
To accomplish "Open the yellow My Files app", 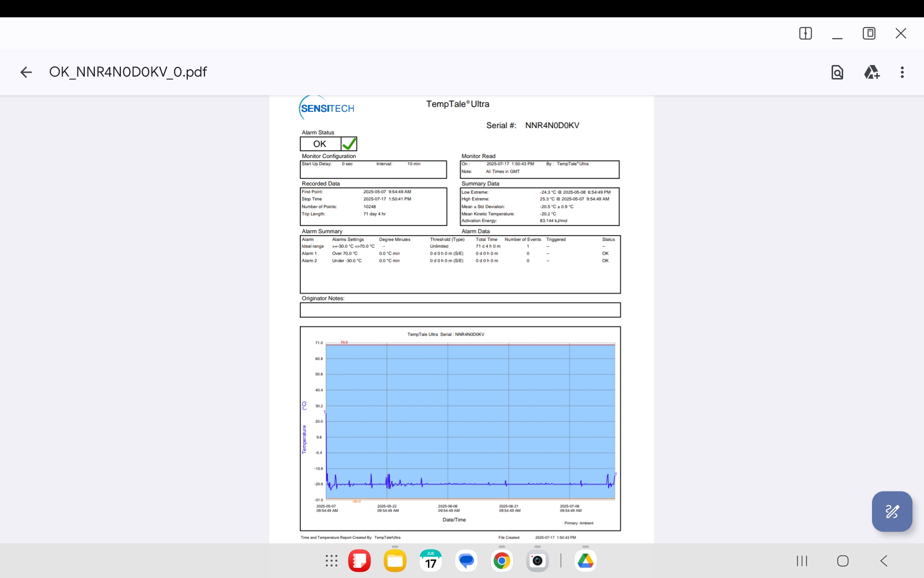I will [x=395, y=561].
